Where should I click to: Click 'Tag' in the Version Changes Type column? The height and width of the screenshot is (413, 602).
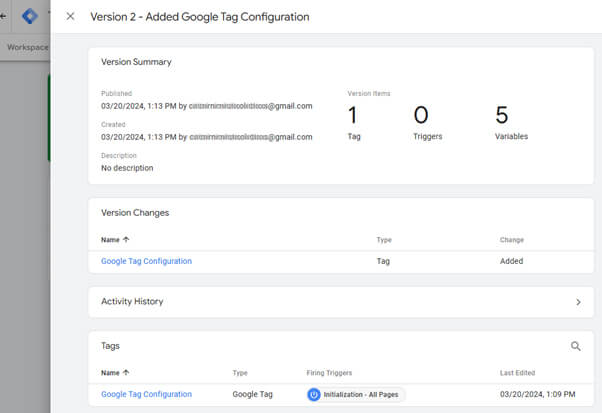click(x=383, y=261)
